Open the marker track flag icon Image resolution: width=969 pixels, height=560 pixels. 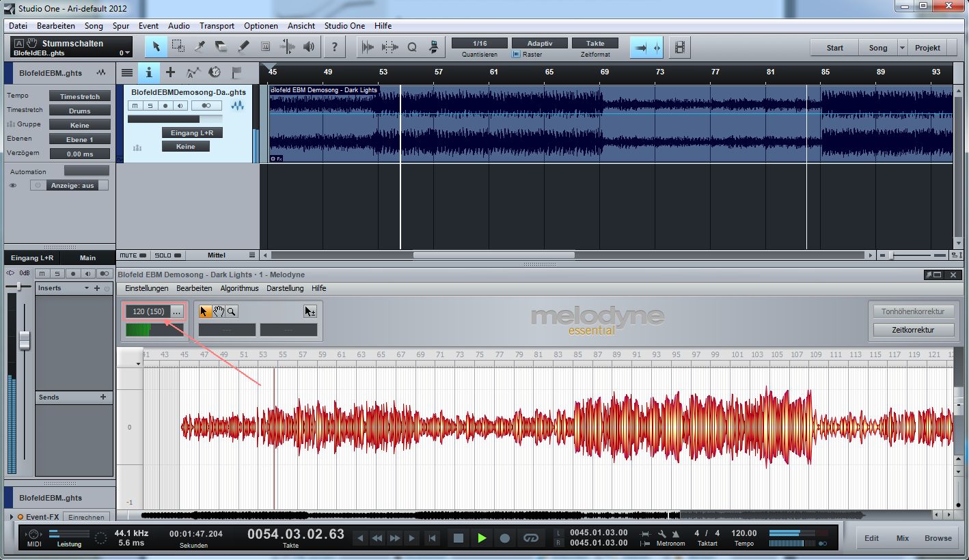coord(236,72)
